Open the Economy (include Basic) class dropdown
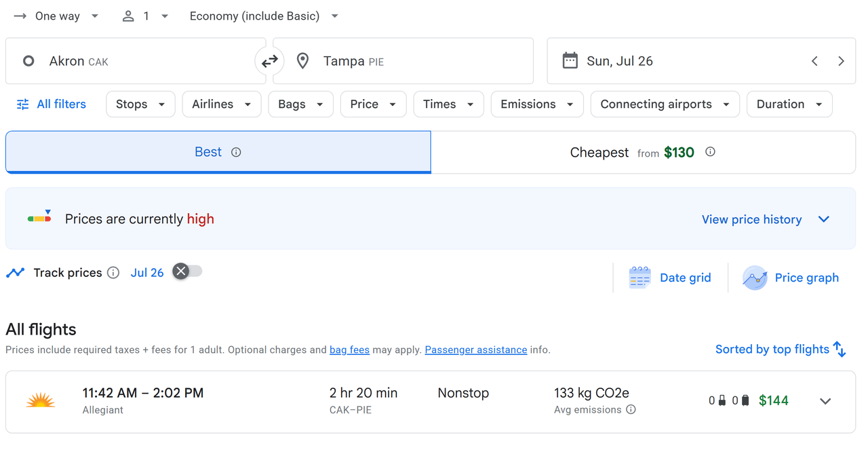Image resolution: width=868 pixels, height=450 pixels. pyautogui.click(x=264, y=16)
